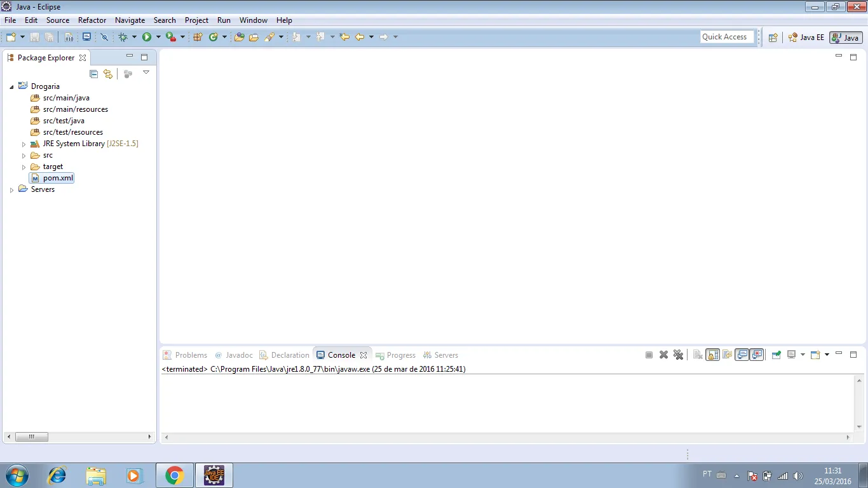868x488 pixels.
Task: Open the Search dropdown arrow
Action: pyautogui.click(x=281, y=37)
